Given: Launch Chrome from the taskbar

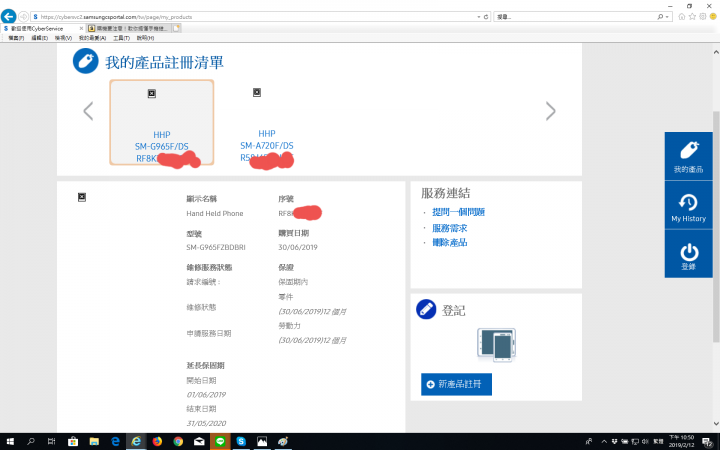Looking at the screenshot, I should coord(178,442).
